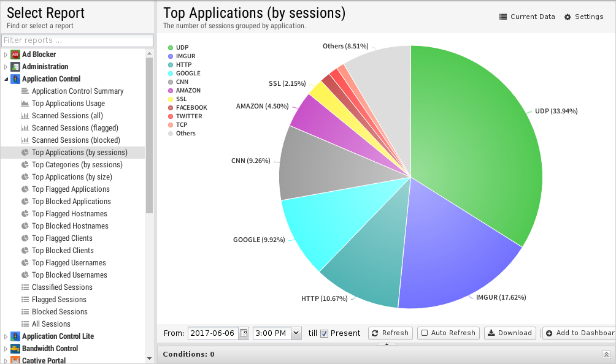
Task: Click the scrollbar down arrow in report list
Action: (149, 358)
